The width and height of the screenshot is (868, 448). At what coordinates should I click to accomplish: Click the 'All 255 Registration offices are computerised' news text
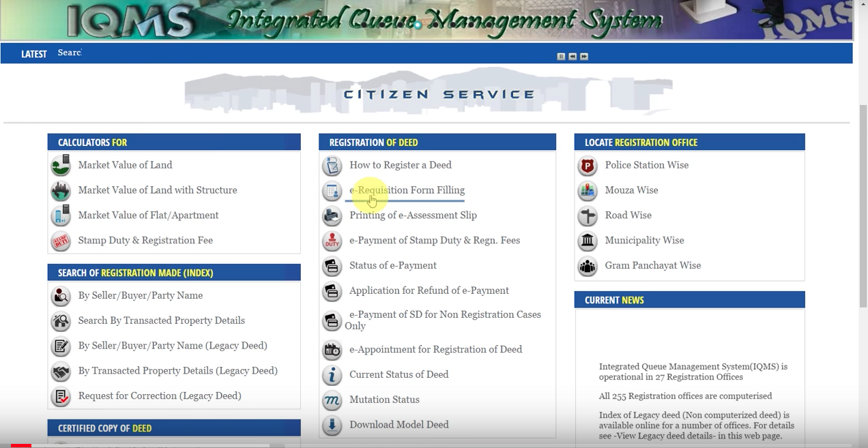[x=686, y=396]
